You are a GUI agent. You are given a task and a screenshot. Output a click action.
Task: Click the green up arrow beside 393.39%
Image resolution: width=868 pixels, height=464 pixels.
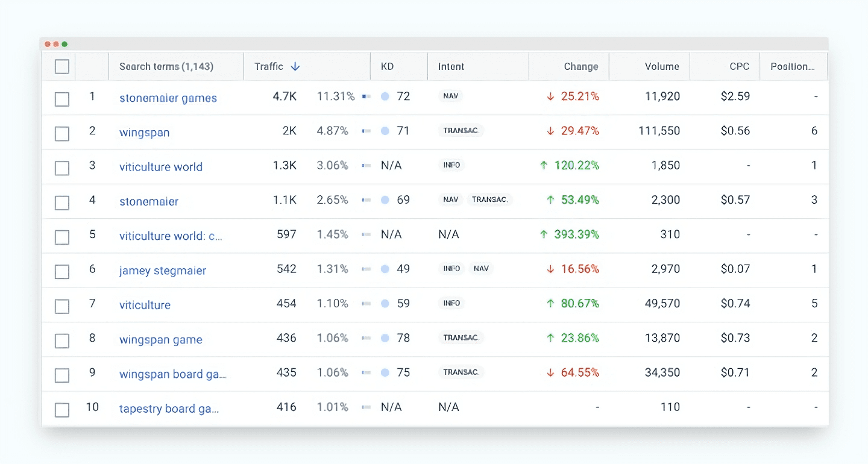click(x=544, y=234)
